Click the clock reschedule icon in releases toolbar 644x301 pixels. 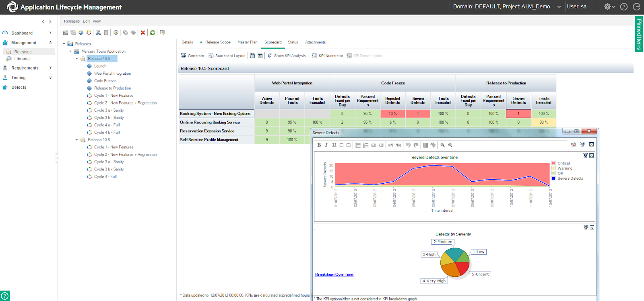click(x=116, y=33)
